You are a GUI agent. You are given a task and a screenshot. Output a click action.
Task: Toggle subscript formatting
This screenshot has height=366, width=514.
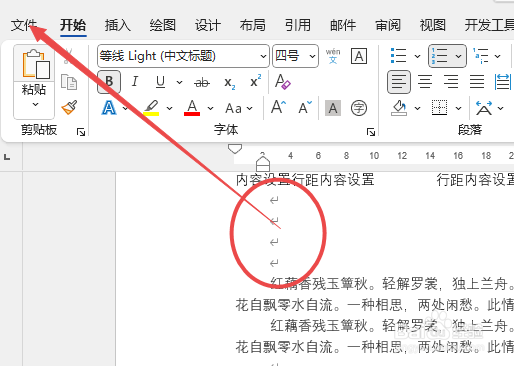pos(230,83)
